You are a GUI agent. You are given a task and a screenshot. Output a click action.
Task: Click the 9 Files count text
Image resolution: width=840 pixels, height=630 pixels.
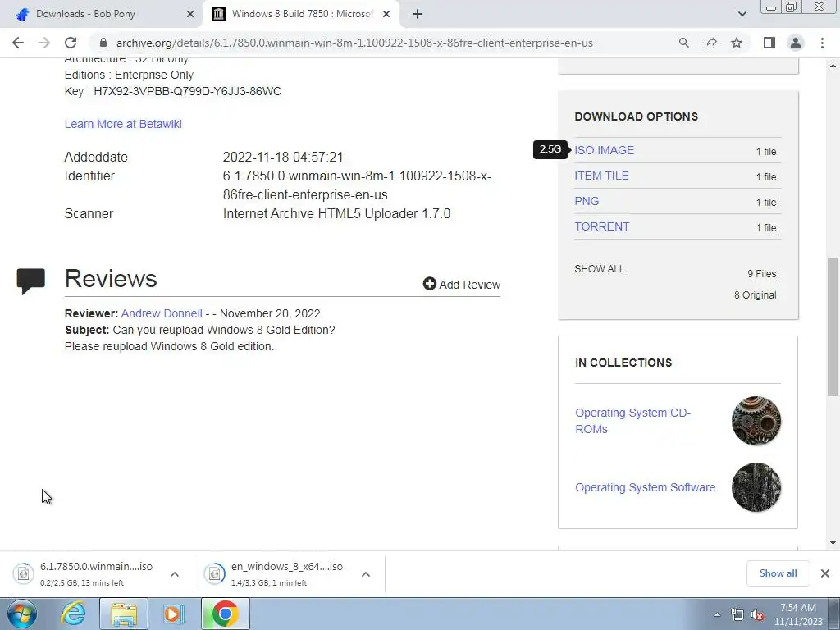(x=762, y=274)
